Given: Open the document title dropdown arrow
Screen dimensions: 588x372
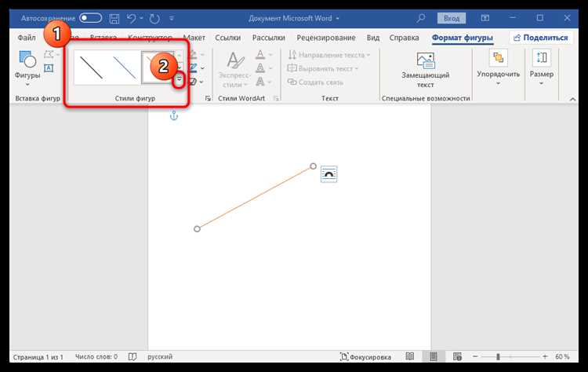Looking at the screenshot, I should pyautogui.click(x=337, y=18).
